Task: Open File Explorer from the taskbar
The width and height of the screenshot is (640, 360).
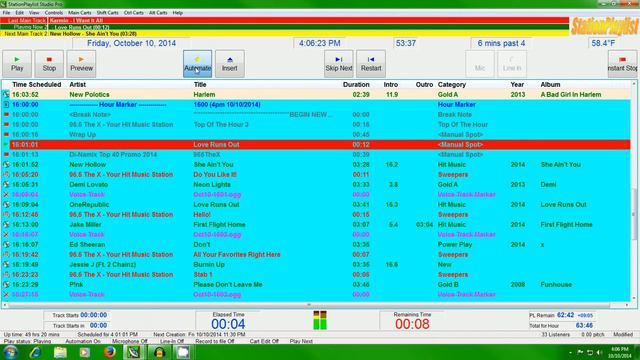Action: coord(60,352)
